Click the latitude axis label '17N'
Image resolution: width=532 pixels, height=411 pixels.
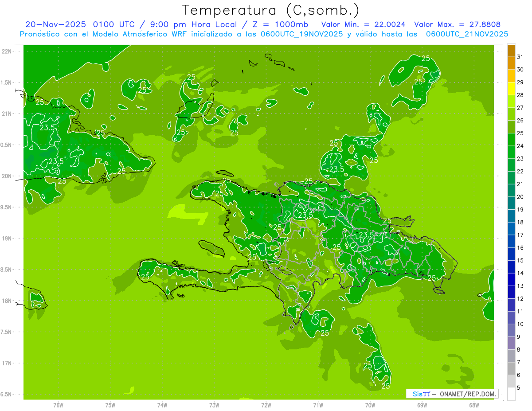(x=7, y=363)
